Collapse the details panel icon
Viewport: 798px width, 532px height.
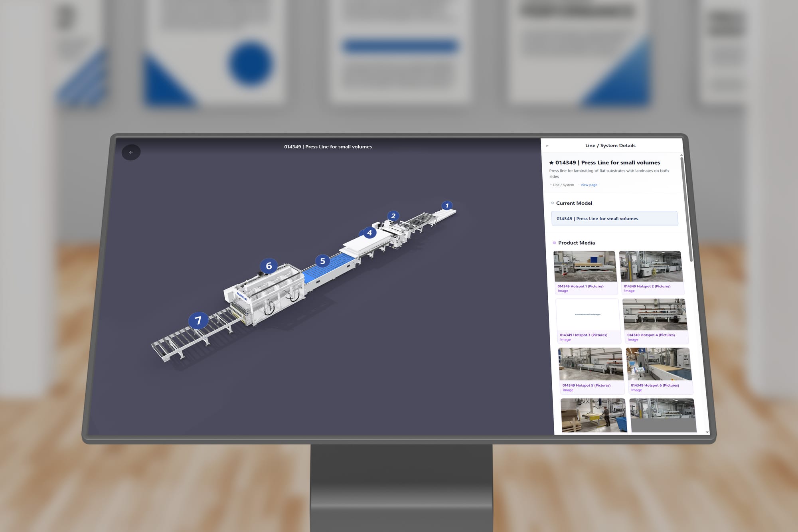point(547,146)
